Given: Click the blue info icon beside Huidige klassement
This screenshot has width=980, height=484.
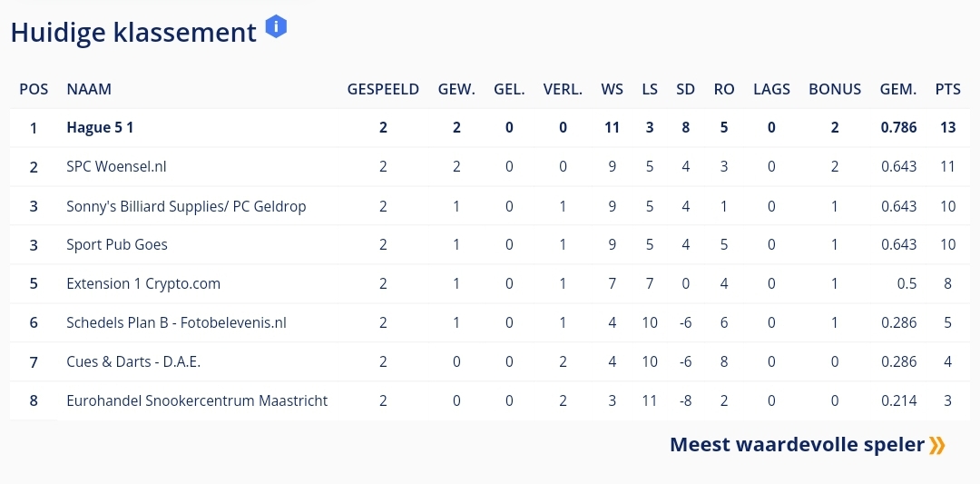Looking at the screenshot, I should [276, 26].
